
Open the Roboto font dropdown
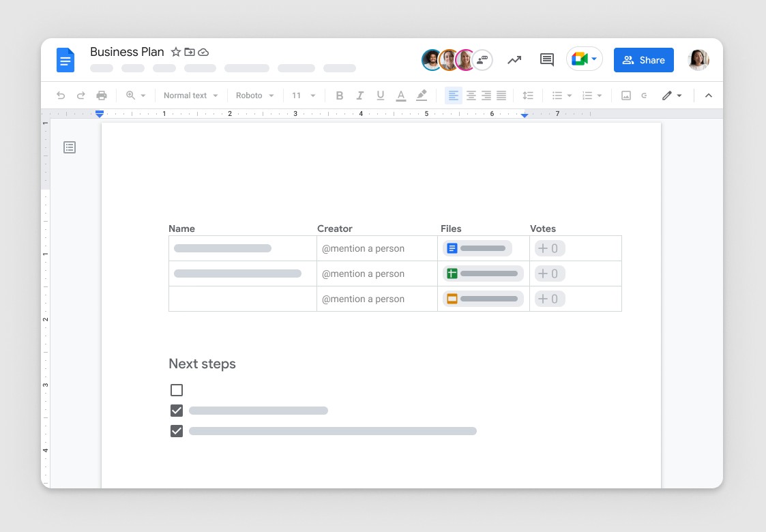point(254,95)
